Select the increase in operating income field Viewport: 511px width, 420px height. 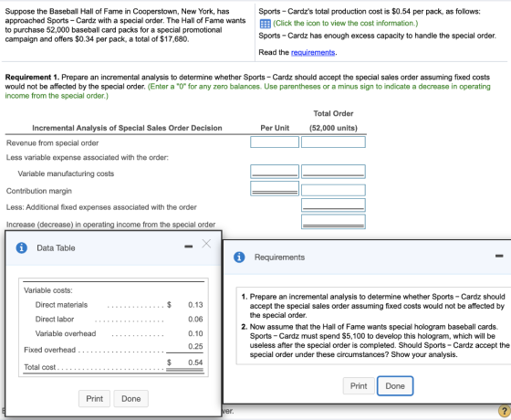pyautogui.click(x=333, y=221)
